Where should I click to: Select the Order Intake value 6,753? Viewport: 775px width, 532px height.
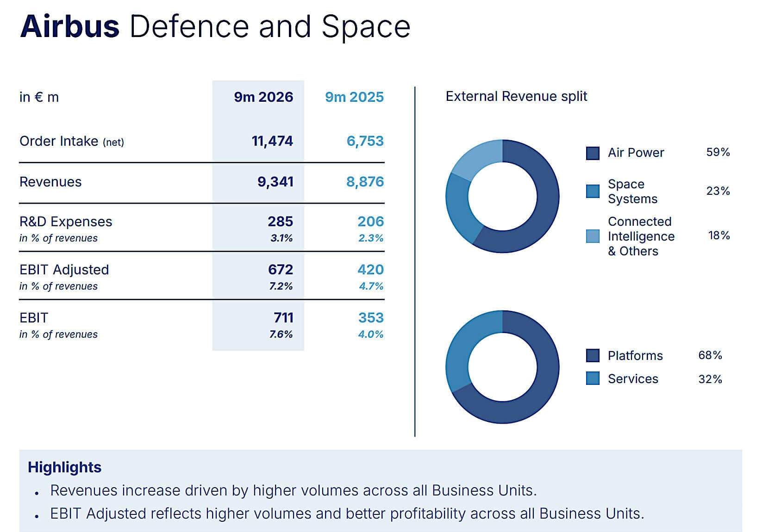(365, 141)
